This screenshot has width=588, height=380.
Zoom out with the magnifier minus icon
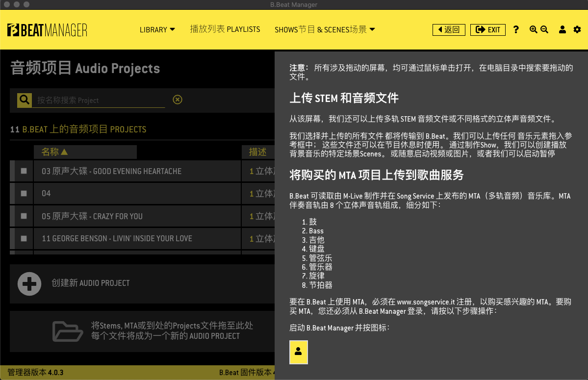[x=544, y=29]
